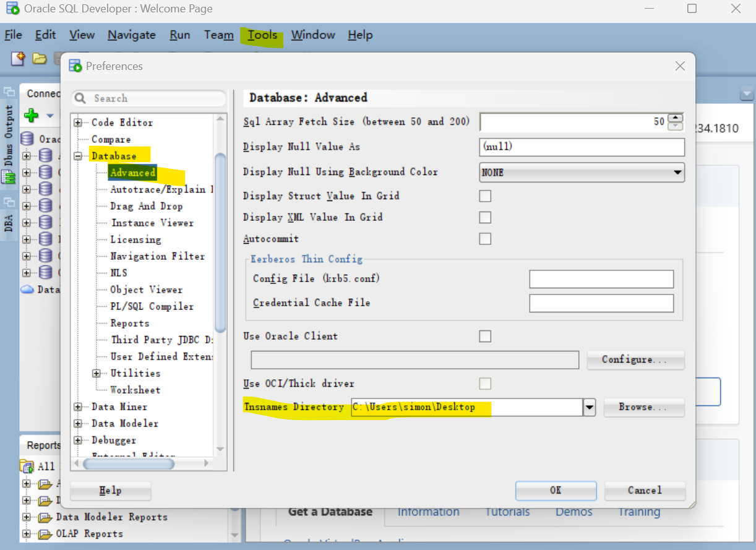The height and width of the screenshot is (550, 756).
Task: Click the cloud connections icon in the tree
Action: tap(28, 289)
